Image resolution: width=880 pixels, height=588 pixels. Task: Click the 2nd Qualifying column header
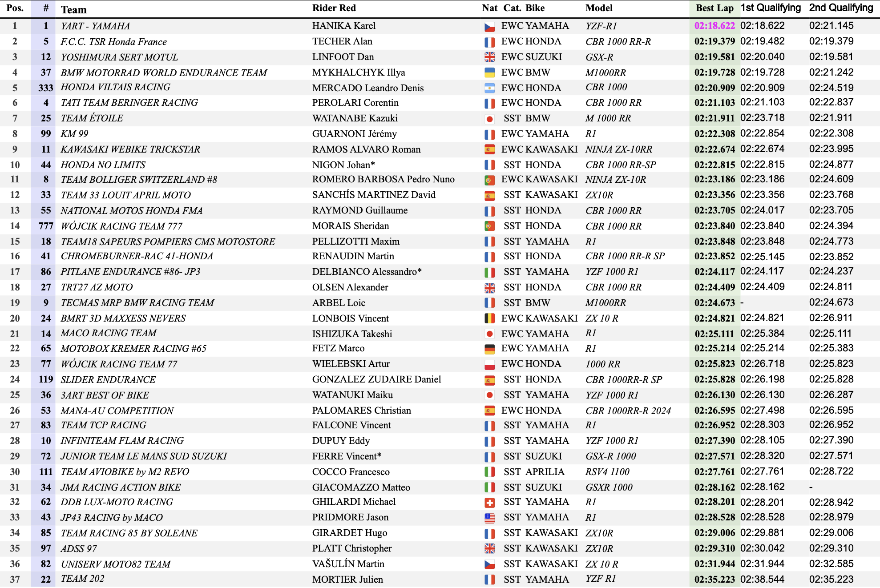pyautogui.click(x=841, y=8)
